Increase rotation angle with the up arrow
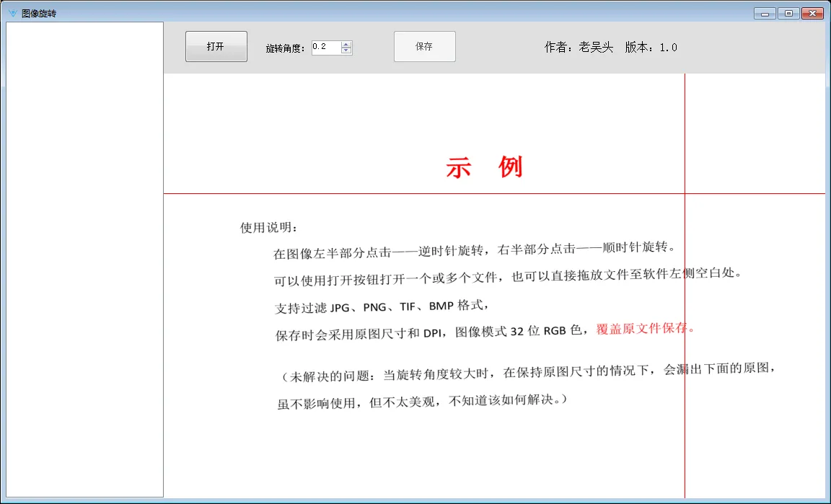 coord(346,45)
